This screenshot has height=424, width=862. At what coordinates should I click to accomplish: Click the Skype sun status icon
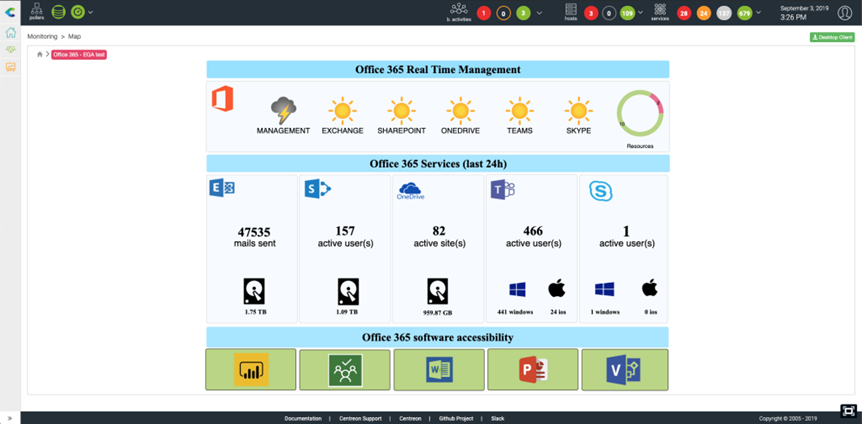coord(578,110)
